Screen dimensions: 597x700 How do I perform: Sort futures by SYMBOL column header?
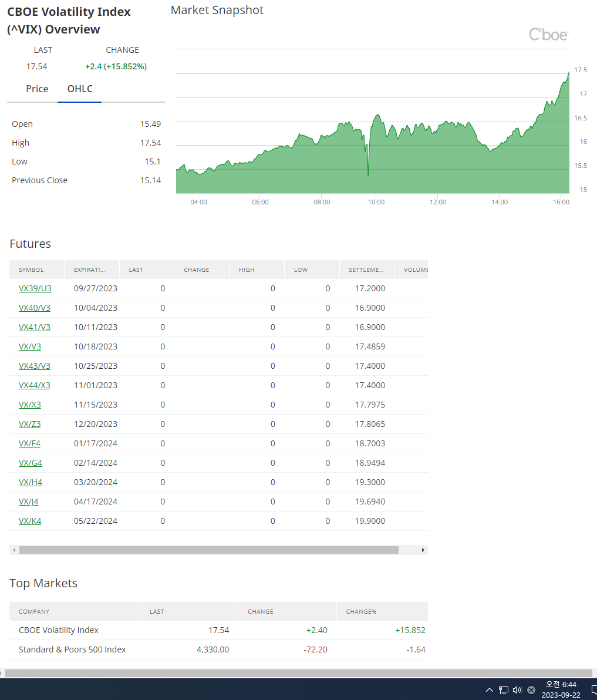(36, 270)
